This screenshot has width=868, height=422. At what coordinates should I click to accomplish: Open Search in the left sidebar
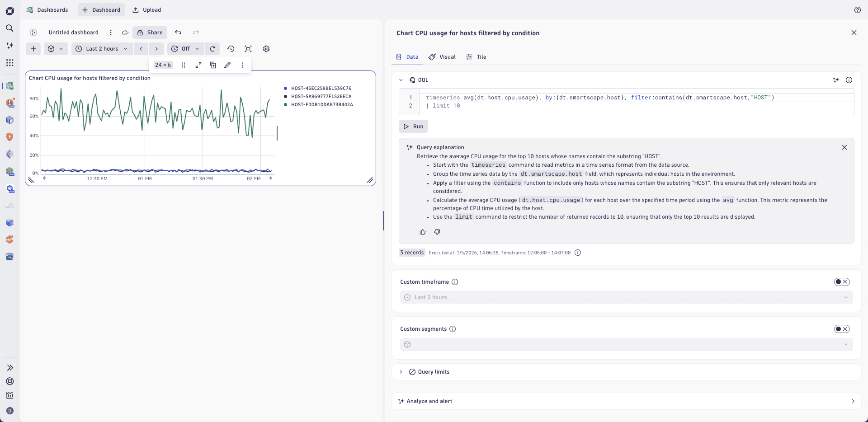(9, 28)
